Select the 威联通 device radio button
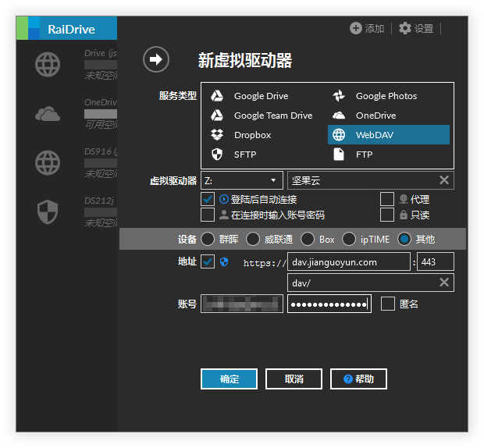The height and width of the screenshot is (448, 484). 253,239
